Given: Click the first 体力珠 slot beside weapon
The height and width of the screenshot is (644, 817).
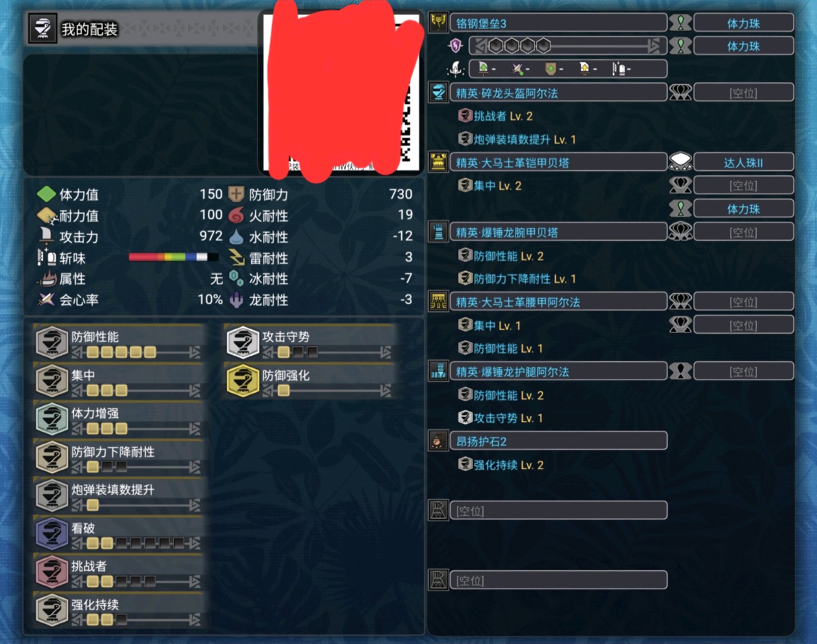Looking at the screenshot, I should [x=743, y=23].
